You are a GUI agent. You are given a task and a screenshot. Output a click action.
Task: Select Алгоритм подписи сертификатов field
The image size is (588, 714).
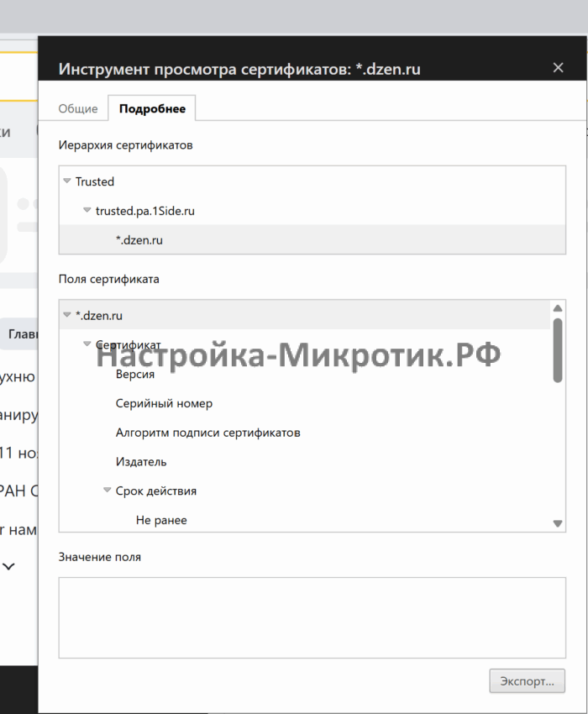207,433
